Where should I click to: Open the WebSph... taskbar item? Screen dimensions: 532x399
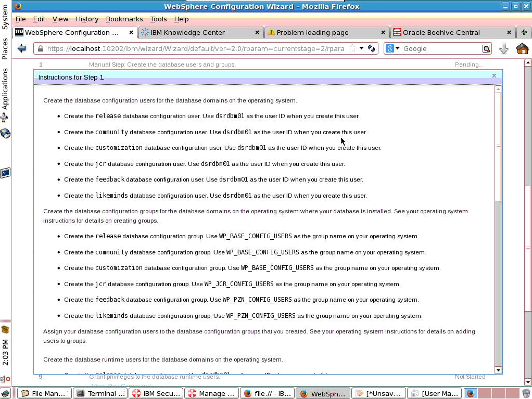point(323,393)
